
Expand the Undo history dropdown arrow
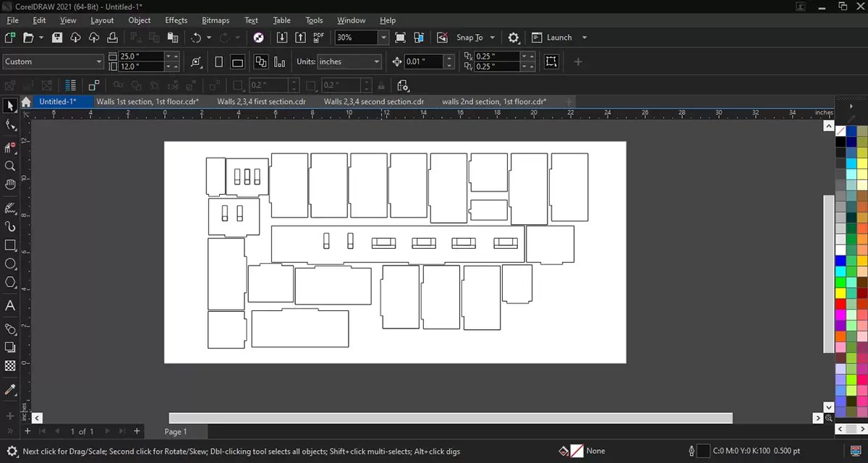209,38
